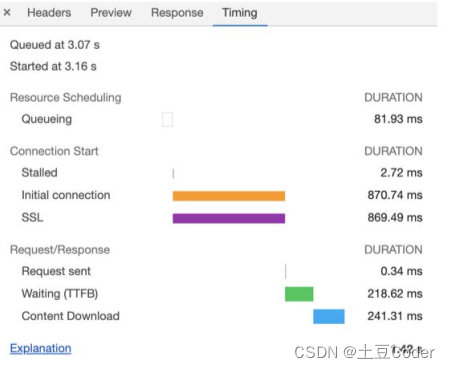This screenshot has height=368, width=450.
Task: Click the Request sent label
Action: (x=56, y=271)
